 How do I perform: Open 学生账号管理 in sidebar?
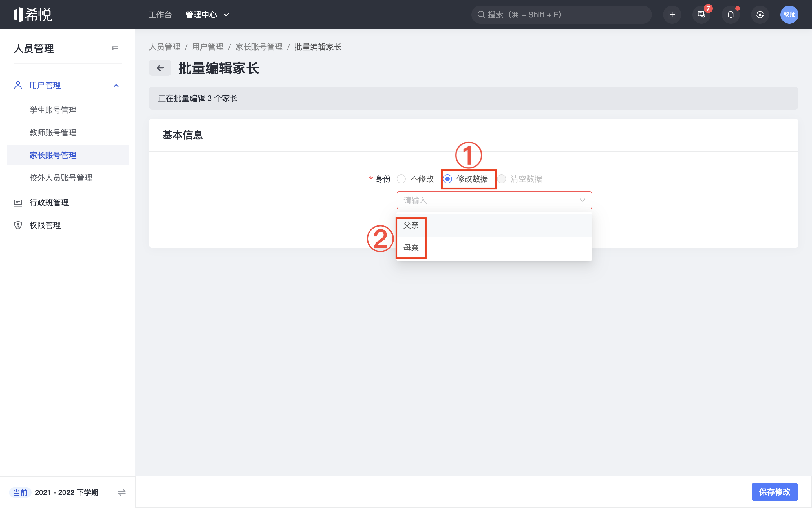(68, 110)
